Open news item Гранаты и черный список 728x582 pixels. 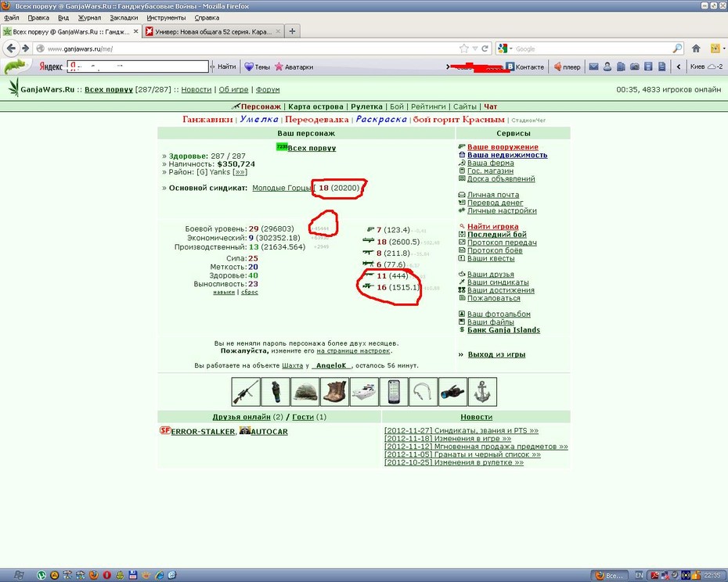pos(463,454)
